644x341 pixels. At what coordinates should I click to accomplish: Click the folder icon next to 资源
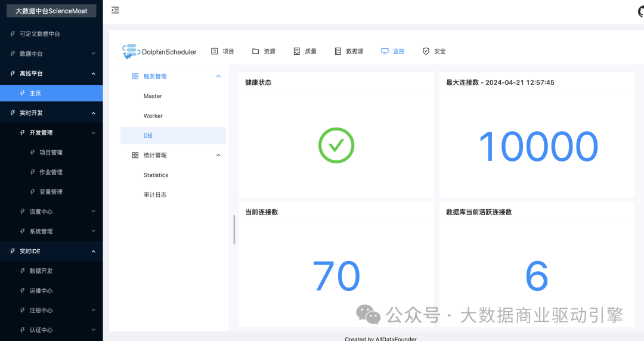click(255, 51)
